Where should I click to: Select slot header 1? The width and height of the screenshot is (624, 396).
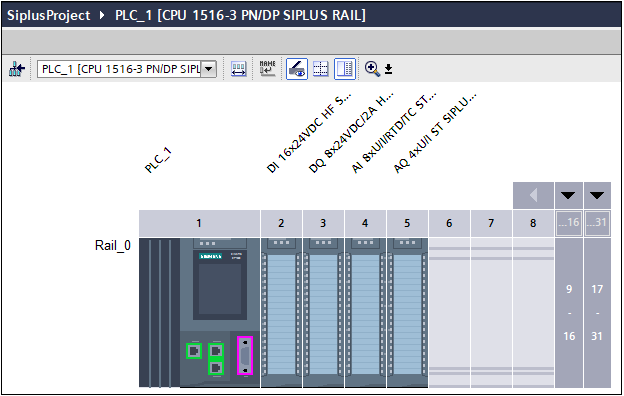coord(199,223)
